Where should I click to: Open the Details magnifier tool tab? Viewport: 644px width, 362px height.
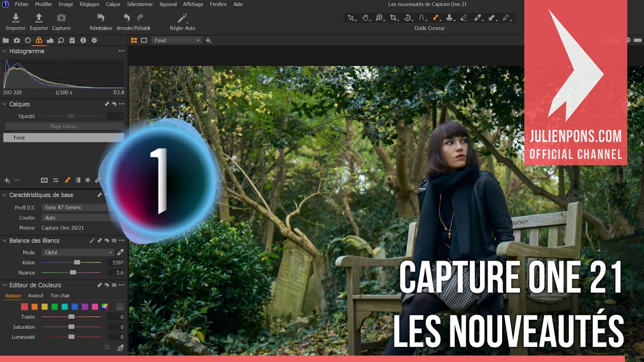pos(61,40)
